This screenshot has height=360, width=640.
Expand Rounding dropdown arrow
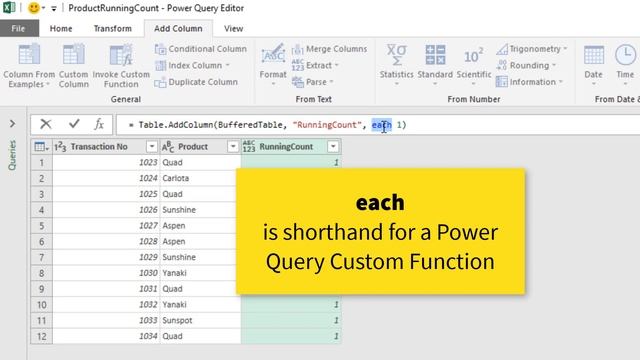click(554, 65)
